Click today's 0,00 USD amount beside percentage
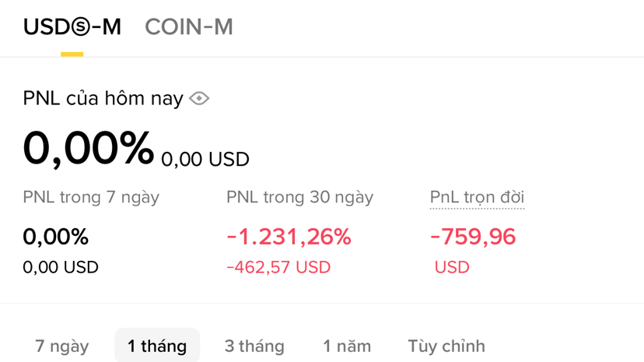This screenshot has width=644, height=362. pos(205,160)
